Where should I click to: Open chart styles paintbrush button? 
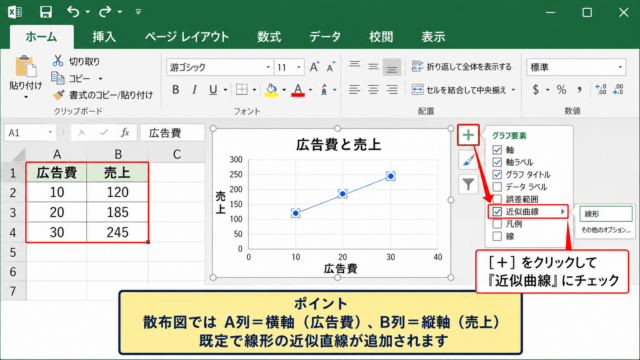tap(468, 160)
